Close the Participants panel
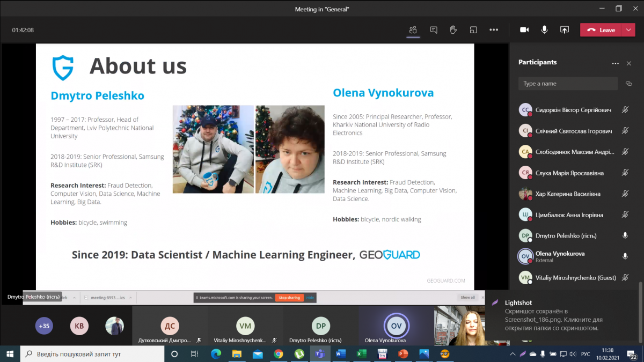The width and height of the screenshot is (644, 362). (x=629, y=63)
